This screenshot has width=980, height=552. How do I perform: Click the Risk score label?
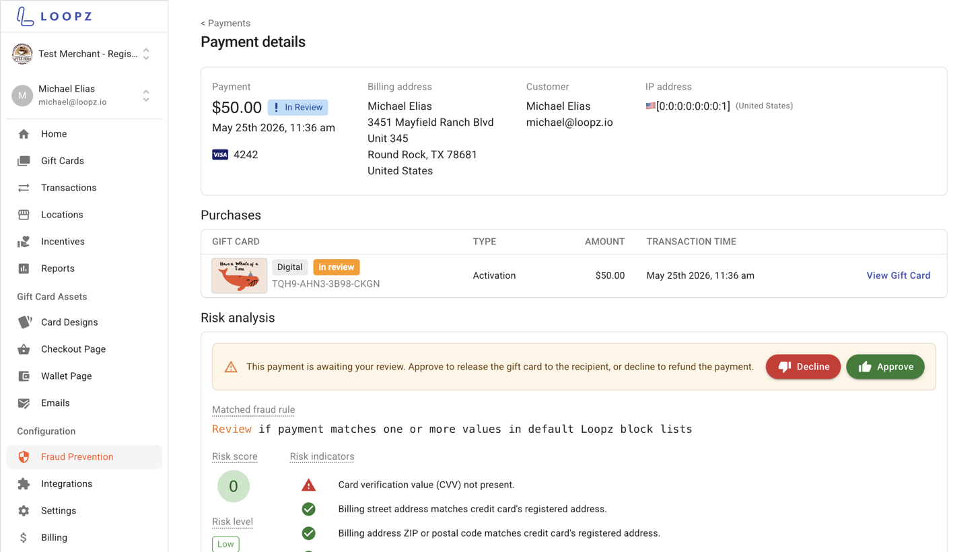235,456
